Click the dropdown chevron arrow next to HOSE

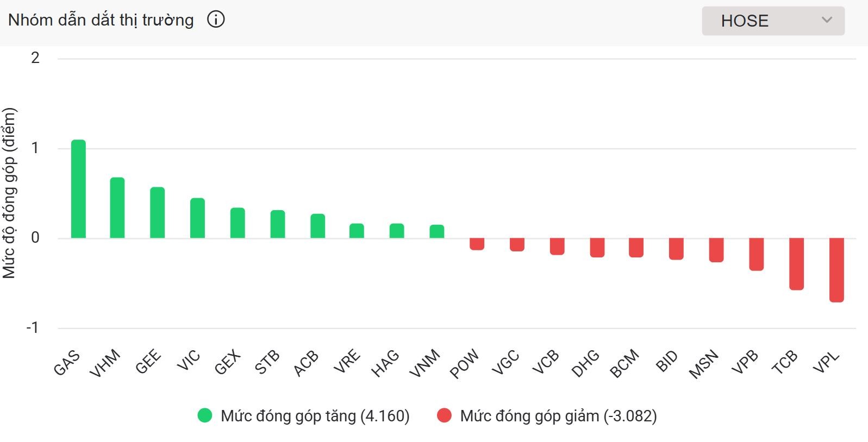click(827, 21)
